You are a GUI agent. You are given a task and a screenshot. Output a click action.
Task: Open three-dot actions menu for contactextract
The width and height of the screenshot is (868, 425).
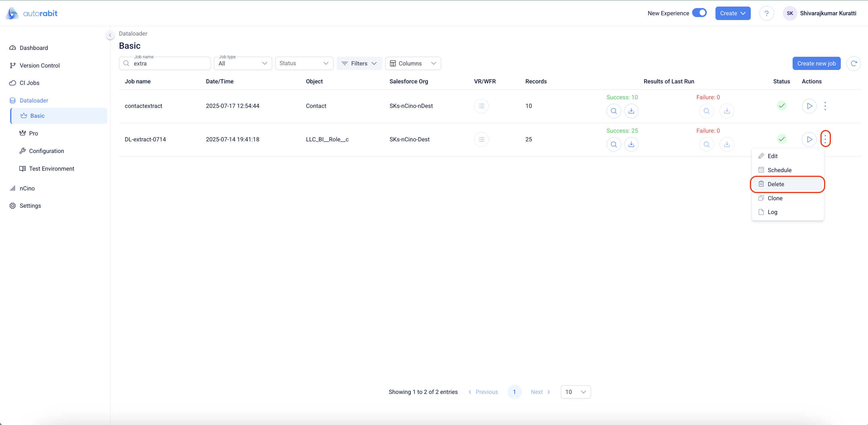pos(825,106)
